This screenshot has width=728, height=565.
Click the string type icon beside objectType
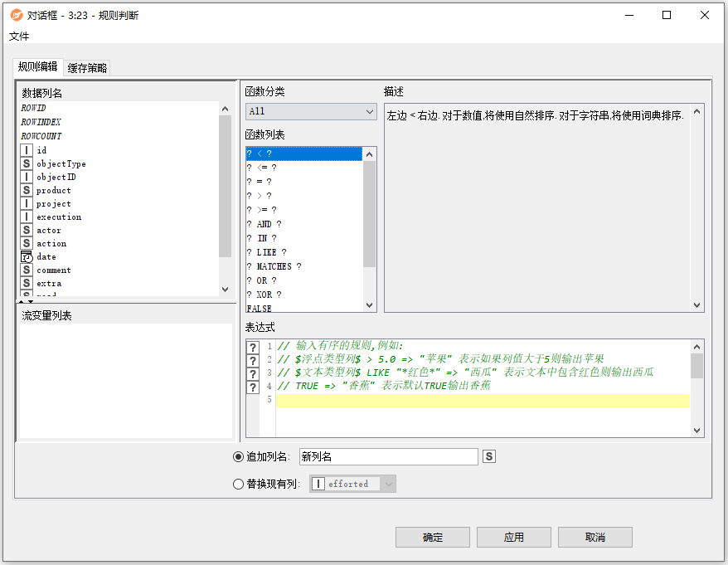tap(27, 163)
